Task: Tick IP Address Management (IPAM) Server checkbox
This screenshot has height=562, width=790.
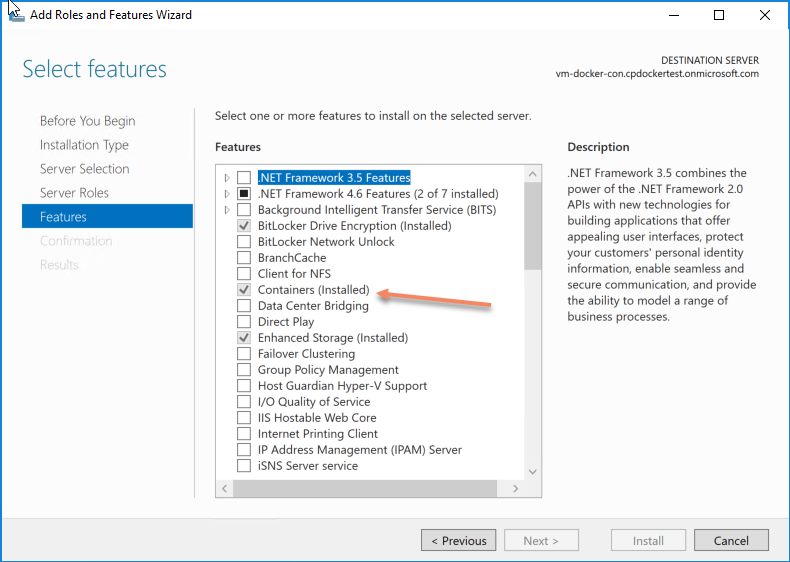Action: point(244,450)
